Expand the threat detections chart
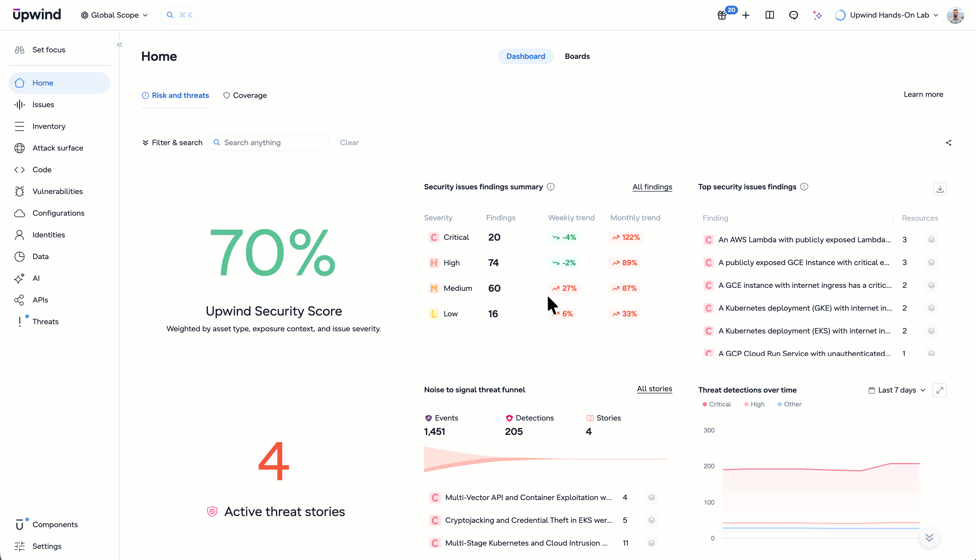 coord(940,390)
